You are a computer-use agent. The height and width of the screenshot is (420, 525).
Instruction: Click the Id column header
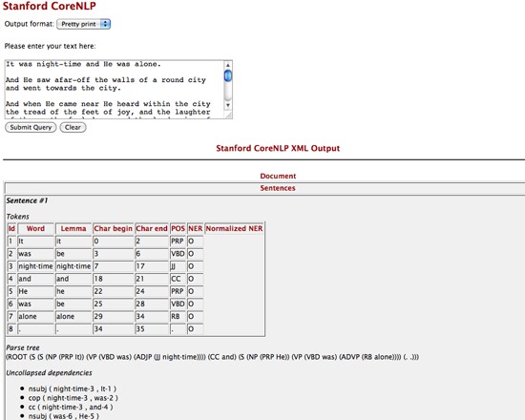pos(11,229)
